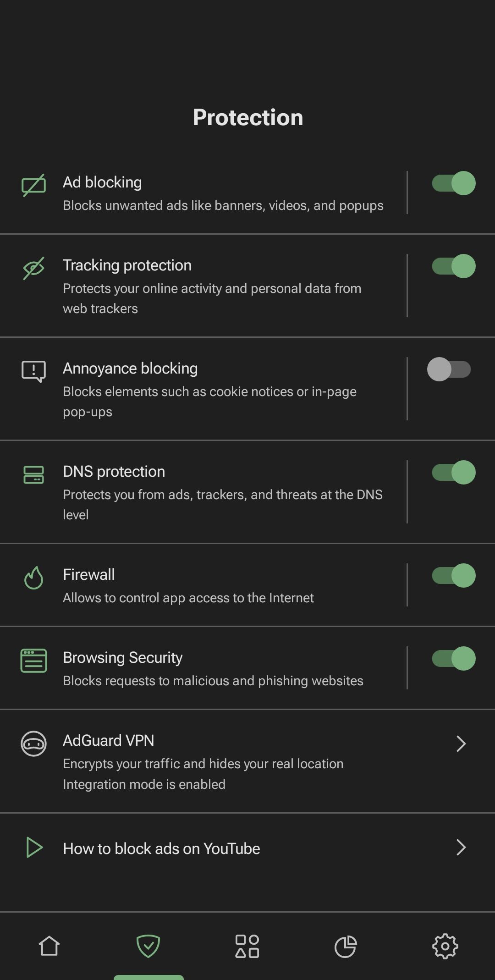This screenshot has height=980, width=495.
Task: Tap the Tracking protection crossed-eye icon
Action: click(x=33, y=268)
